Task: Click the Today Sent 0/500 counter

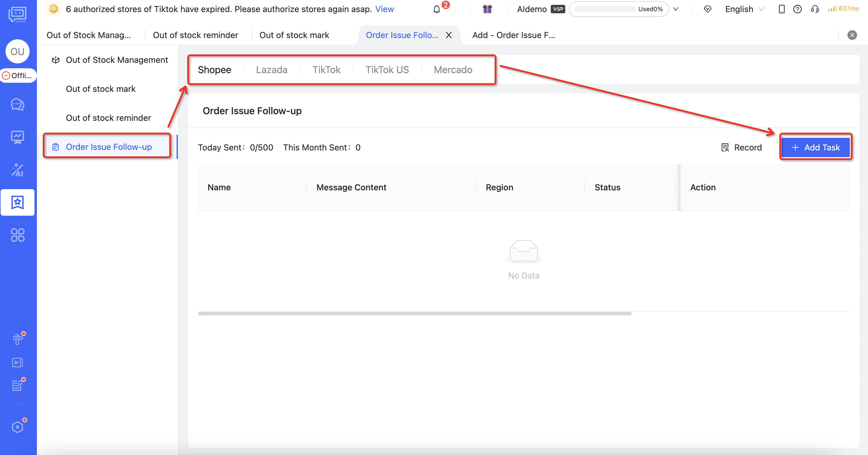Action: (236, 147)
